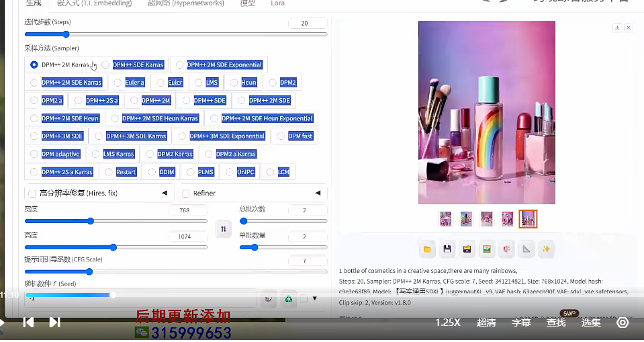Click the sparkle hires upscale icon
Viewport: 644px width, 342px height.
(x=546, y=249)
